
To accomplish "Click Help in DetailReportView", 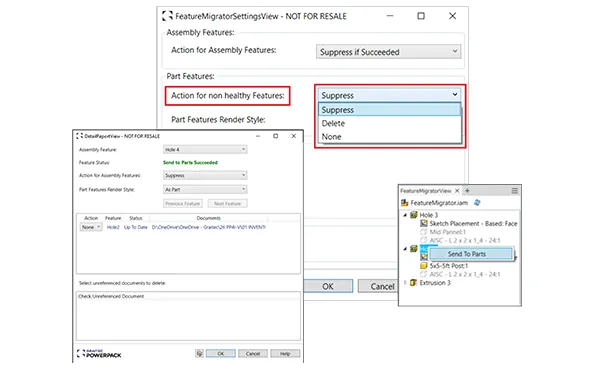I will tap(285, 354).
